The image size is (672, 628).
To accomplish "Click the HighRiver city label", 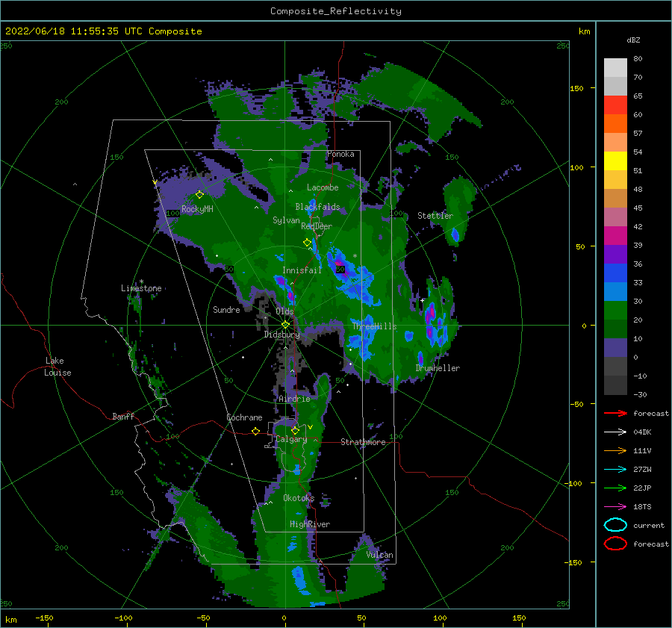I will 310,524.
